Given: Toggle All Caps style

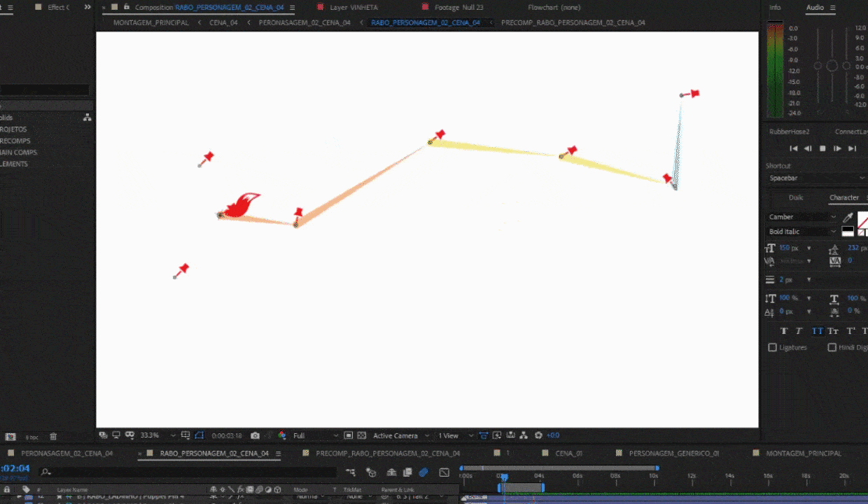Looking at the screenshot, I should tap(817, 331).
